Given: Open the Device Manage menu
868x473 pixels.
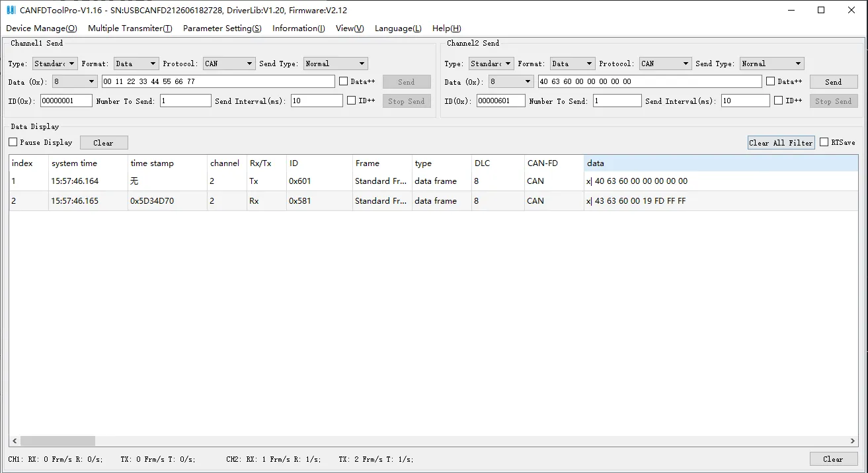Looking at the screenshot, I should [x=42, y=28].
